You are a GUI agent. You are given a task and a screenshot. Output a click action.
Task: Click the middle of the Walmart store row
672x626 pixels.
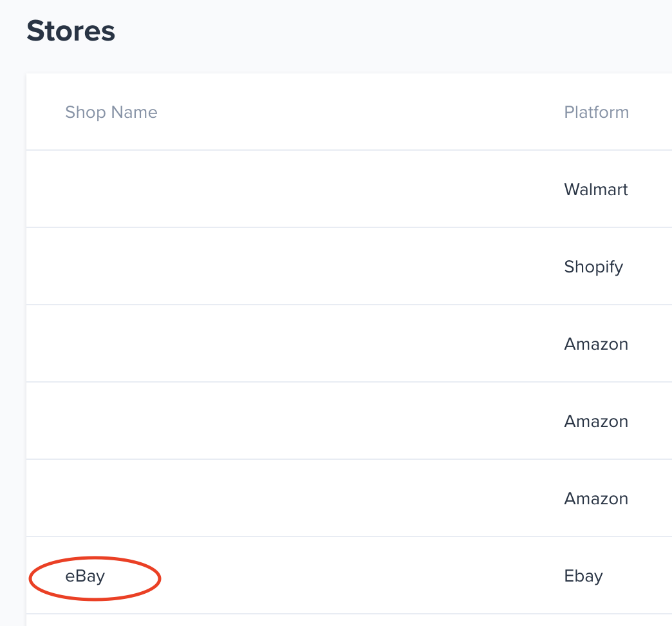[350, 189]
